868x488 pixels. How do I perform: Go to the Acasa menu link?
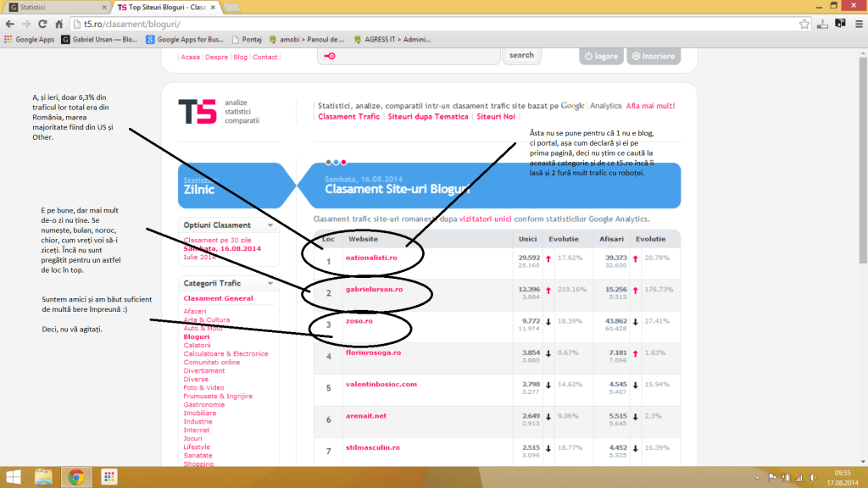point(190,57)
